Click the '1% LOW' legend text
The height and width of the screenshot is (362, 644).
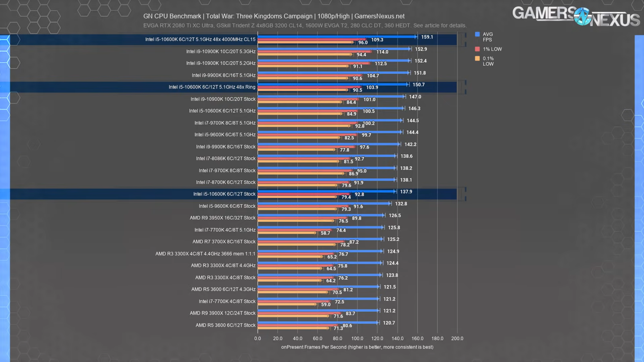[x=492, y=49]
